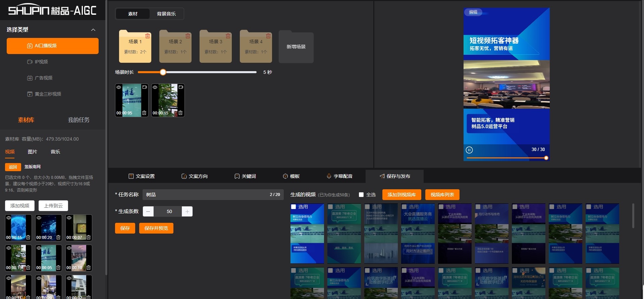Click the 添加视频 button
644x299 pixels.
point(20,206)
